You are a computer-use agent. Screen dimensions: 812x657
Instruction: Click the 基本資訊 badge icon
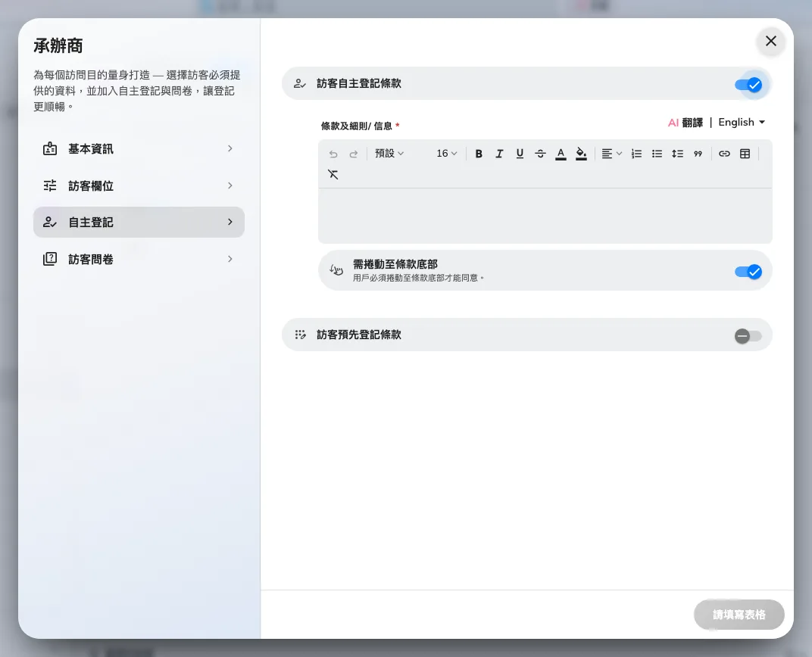(50, 148)
